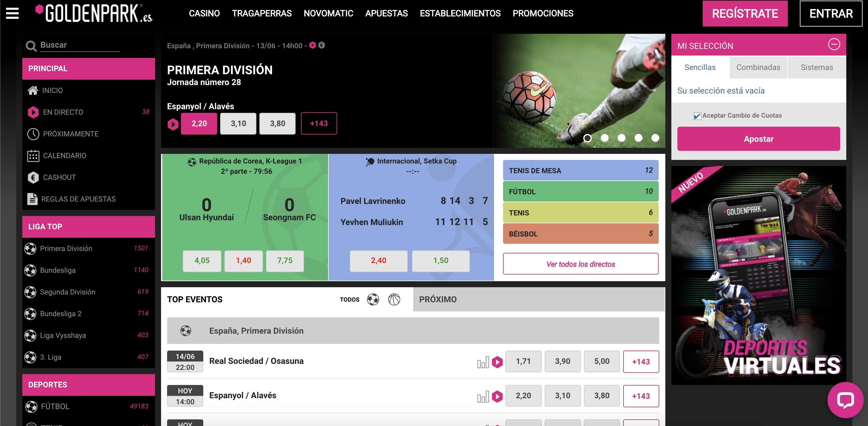Click the football icon in España, Primera División header
Screen dimensions: 868x426
point(186,331)
